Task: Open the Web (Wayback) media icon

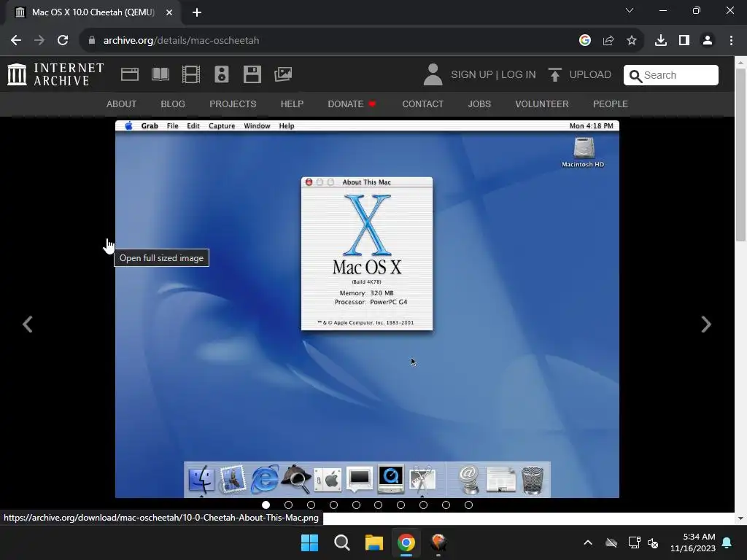Action: [130, 74]
